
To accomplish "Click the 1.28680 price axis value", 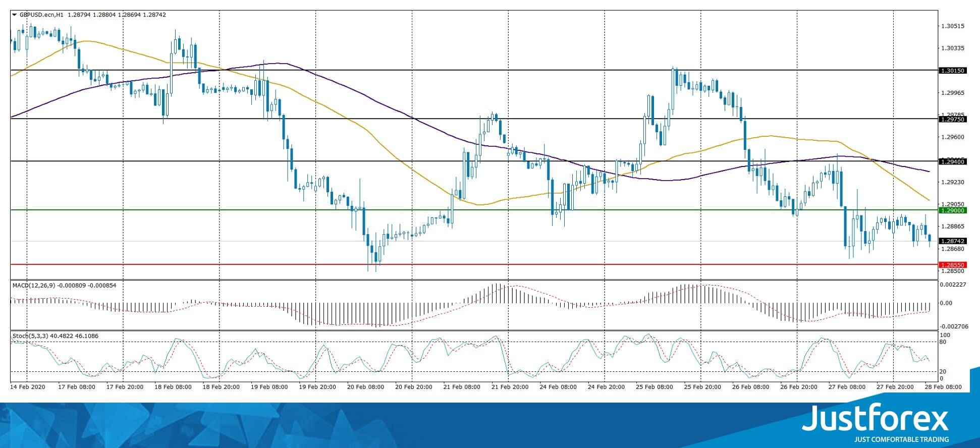I will [x=953, y=249].
